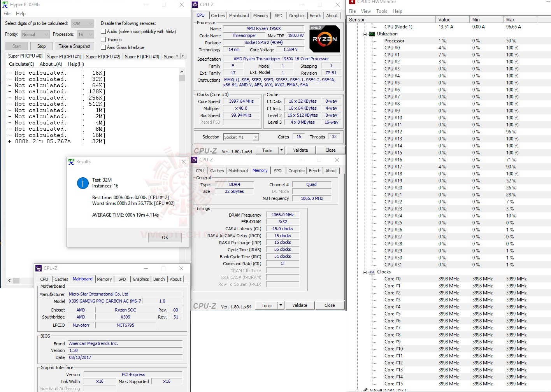
Task: Click the Clocks node icon in HWMonitor
Action: tap(372, 272)
